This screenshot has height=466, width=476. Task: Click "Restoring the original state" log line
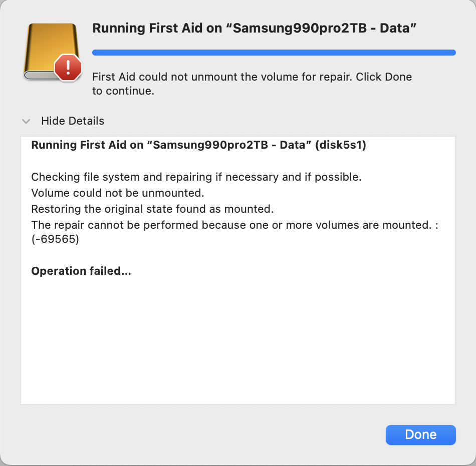pyautogui.click(x=152, y=209)
